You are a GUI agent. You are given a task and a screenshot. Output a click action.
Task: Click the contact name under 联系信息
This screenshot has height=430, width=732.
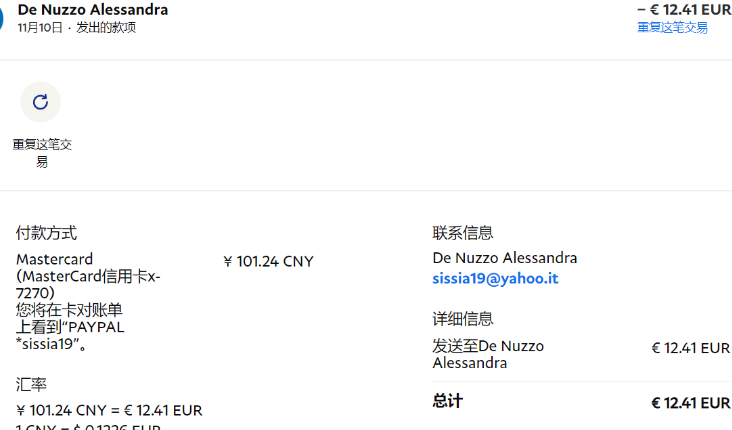point(504,258)
